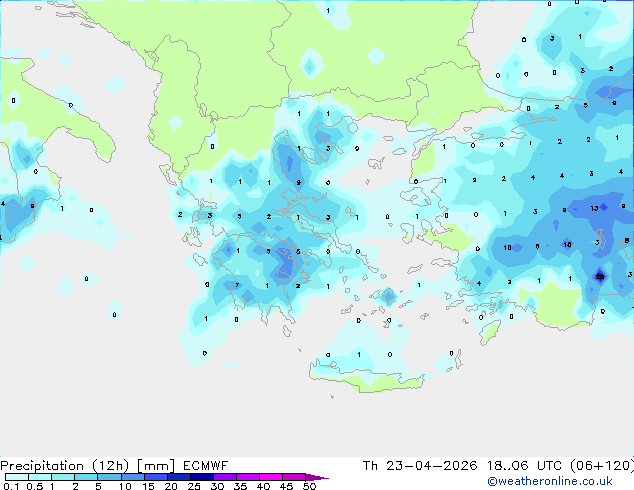Viewport: 634px width, 490px height.
Task: Click the '28' precipitation maximum on map
Action: tap(600, 277)
